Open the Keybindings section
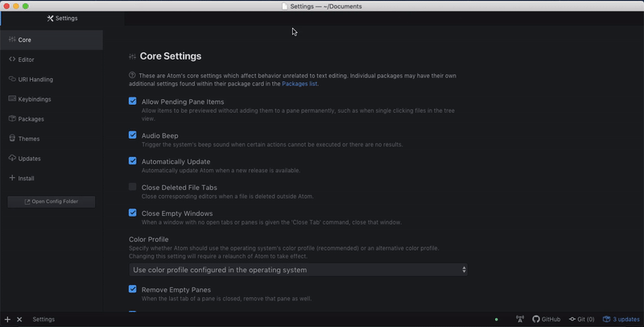Screen dimensions: 644x327 [52, 99]
